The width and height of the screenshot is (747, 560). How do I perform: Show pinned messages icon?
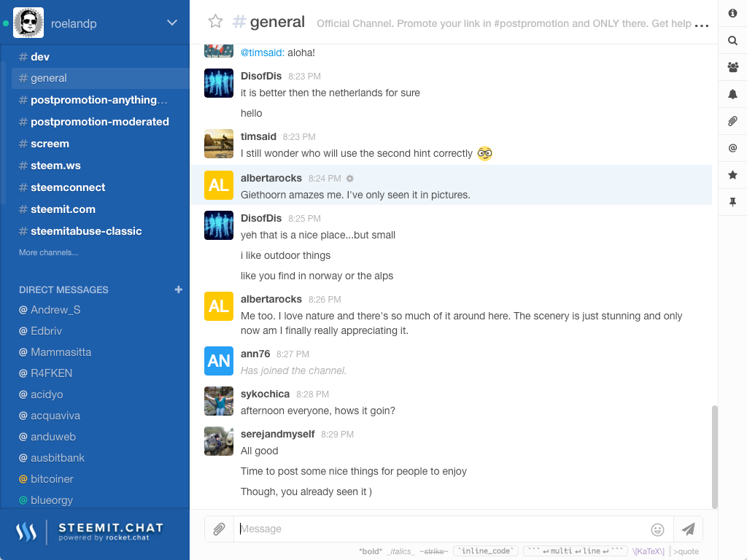click(x=732, y=202)
